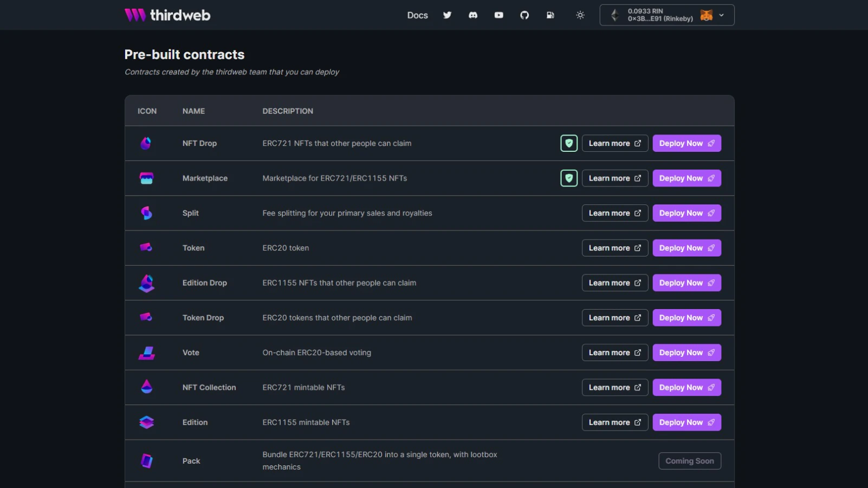Expand the wallet account dropdown chevron
The height and width of the screenshot is (488, 868).
pyautogui.click(x=721, y=15)
